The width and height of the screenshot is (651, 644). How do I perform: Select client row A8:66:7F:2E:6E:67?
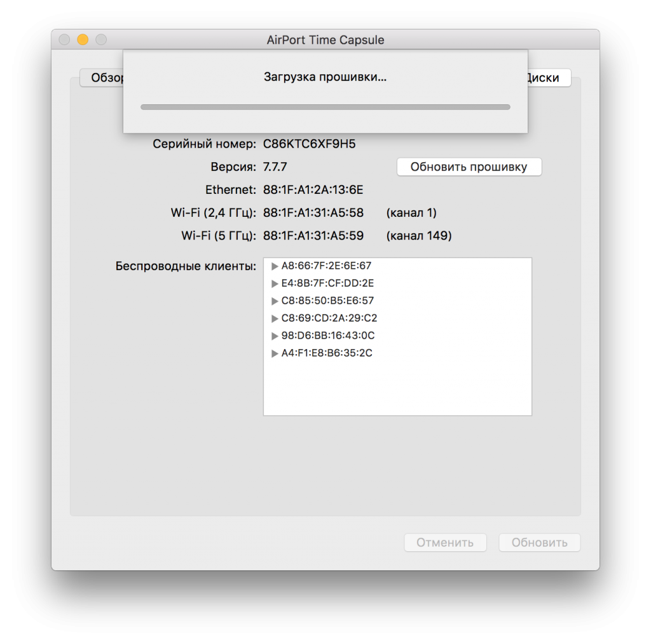point(397,266)
